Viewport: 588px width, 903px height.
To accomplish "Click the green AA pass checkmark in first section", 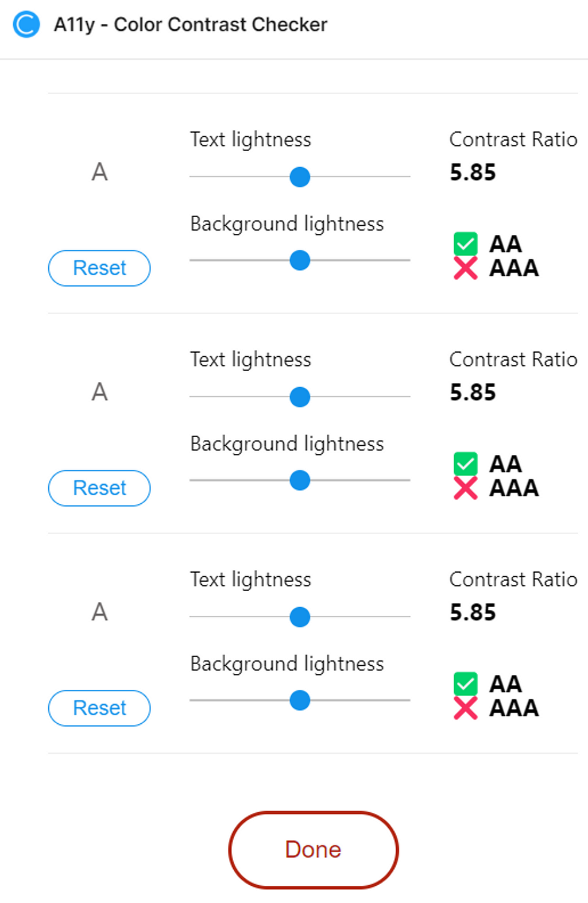I will pos(466,244).
